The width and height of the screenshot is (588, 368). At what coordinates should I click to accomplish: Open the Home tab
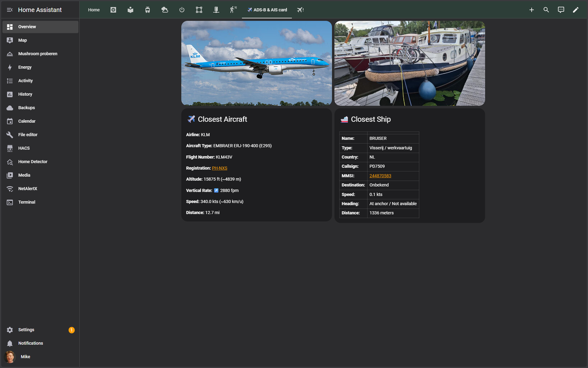[94, 10]
